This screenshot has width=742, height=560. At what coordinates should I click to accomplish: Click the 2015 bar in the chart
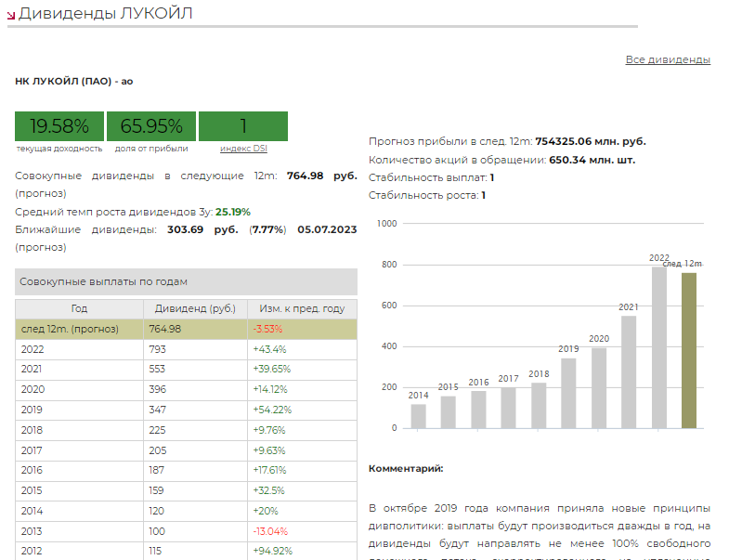click(449, 412)
